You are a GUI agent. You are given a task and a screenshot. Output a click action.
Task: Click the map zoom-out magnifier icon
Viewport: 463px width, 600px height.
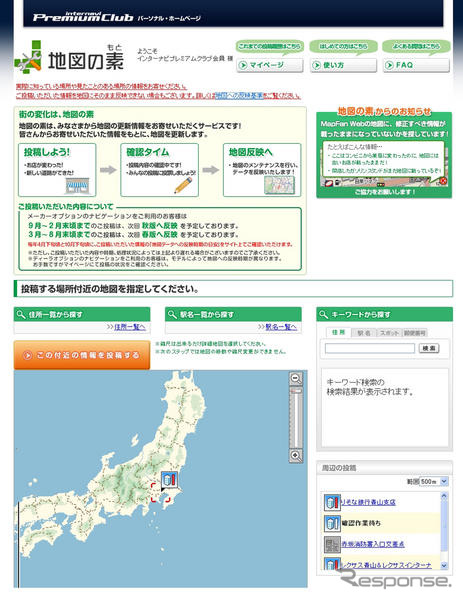click(296, 378)
